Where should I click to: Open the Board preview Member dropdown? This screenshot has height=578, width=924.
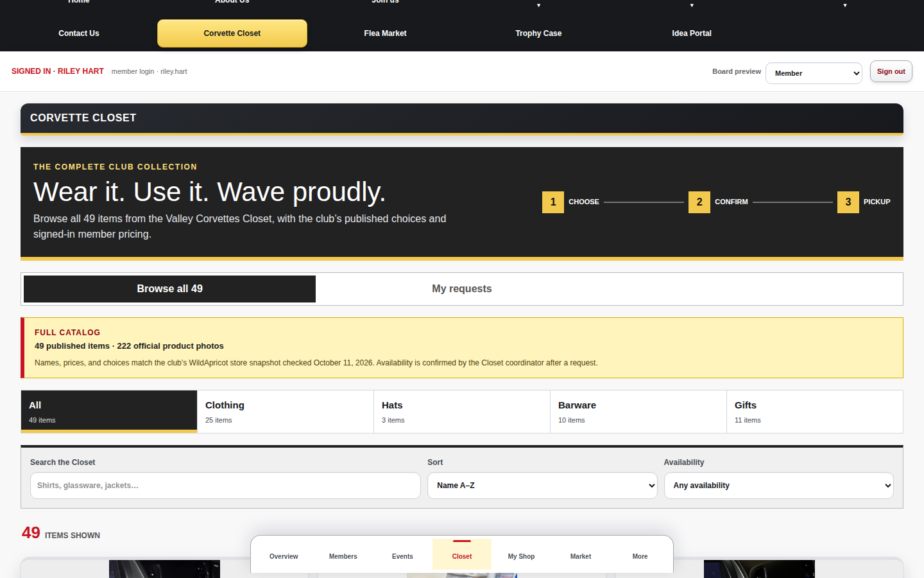tap(814, 73)
